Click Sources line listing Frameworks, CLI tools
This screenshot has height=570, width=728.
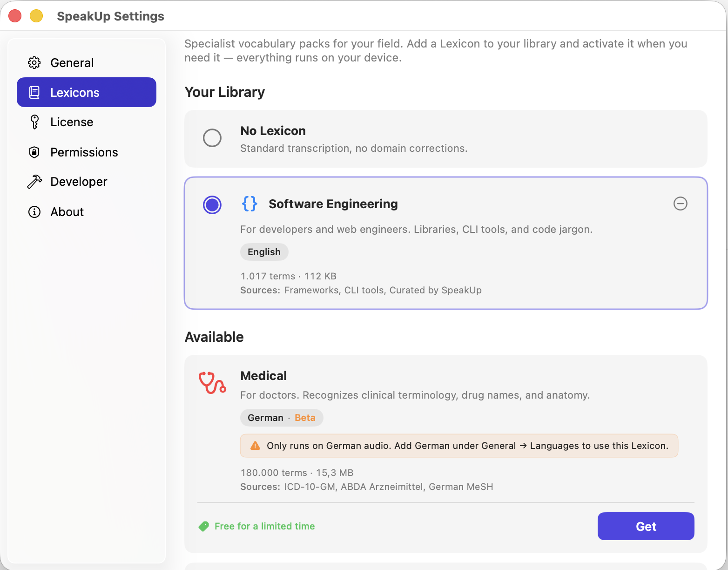[361, 290]
